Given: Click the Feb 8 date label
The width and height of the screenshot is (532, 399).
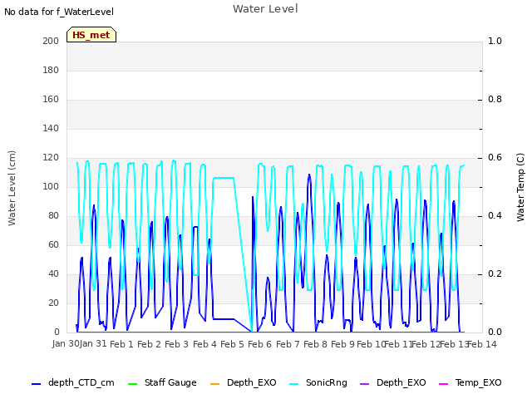Looking at the screenshot, I should coord(315,344).
